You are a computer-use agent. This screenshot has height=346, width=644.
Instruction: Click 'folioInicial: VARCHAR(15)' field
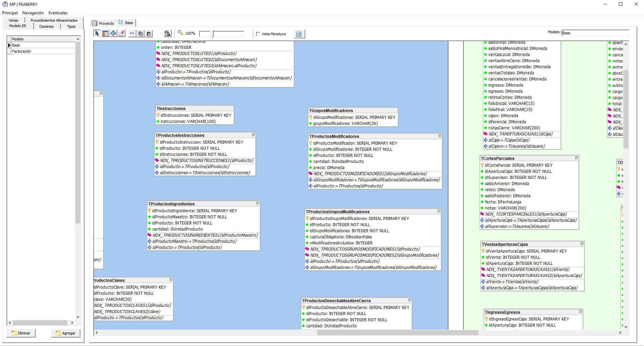(x=511, y=104)
